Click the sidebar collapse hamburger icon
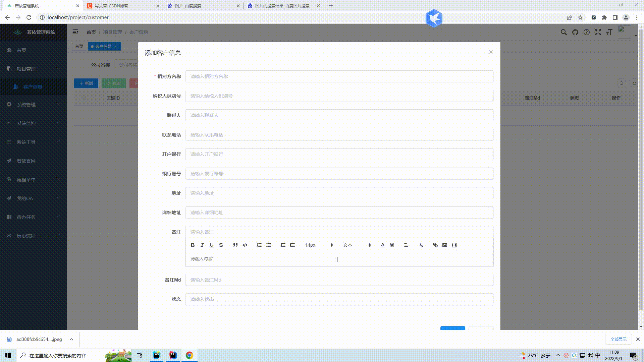This screenshot has height=362, width=644. pyautogui.click(x=75, y=32)
